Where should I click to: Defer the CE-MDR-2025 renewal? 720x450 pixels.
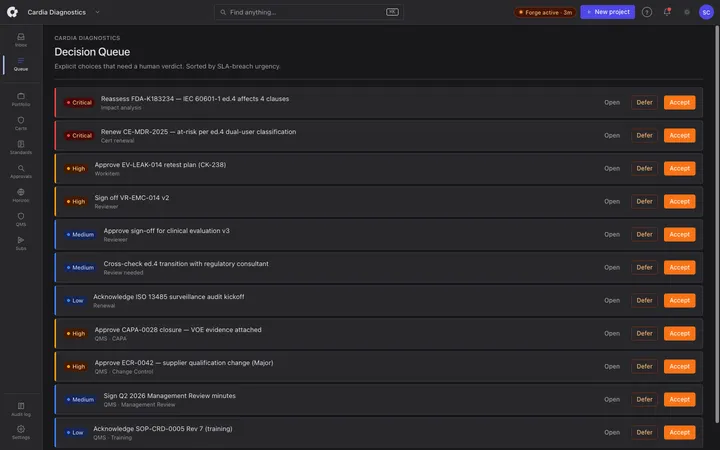[x=644, y=135]
